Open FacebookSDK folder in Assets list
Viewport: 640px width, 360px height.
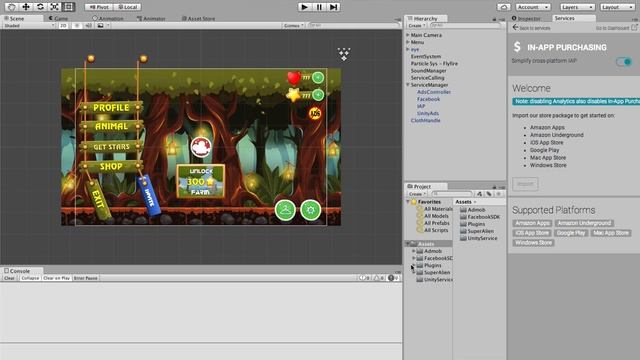(x=480, y=217)
